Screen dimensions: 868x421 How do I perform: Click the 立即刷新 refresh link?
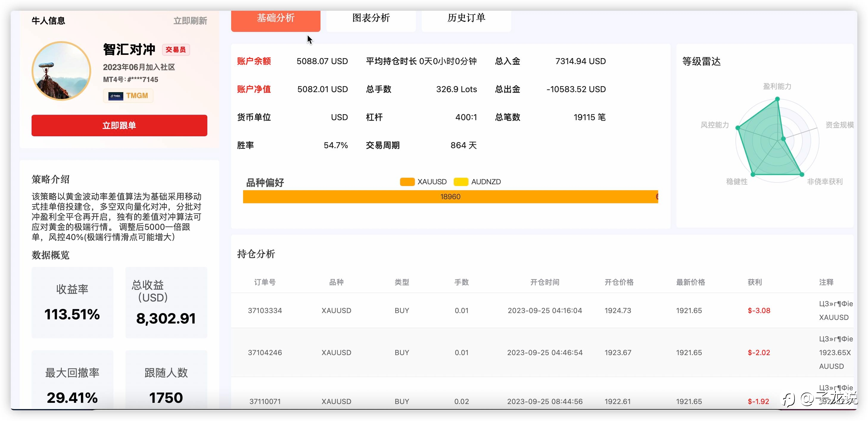point(190,21)
